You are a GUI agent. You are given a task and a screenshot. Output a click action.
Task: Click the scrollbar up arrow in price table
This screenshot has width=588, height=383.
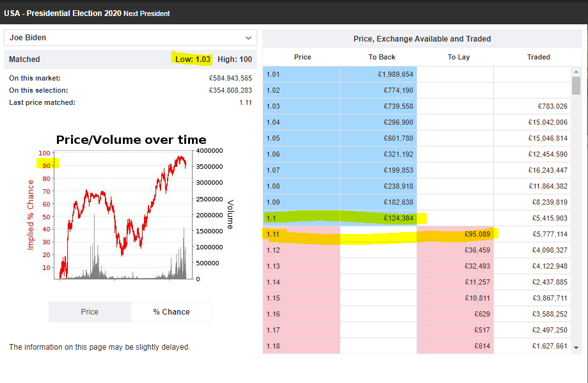[576, 71]
